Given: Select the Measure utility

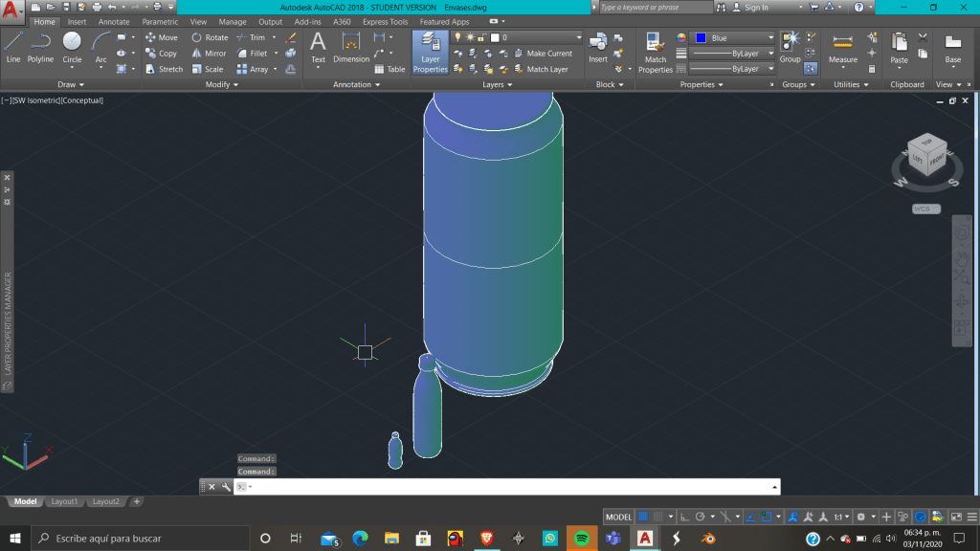Looking at the screenshot, I should pyautogui.click(x=842, y=47).
